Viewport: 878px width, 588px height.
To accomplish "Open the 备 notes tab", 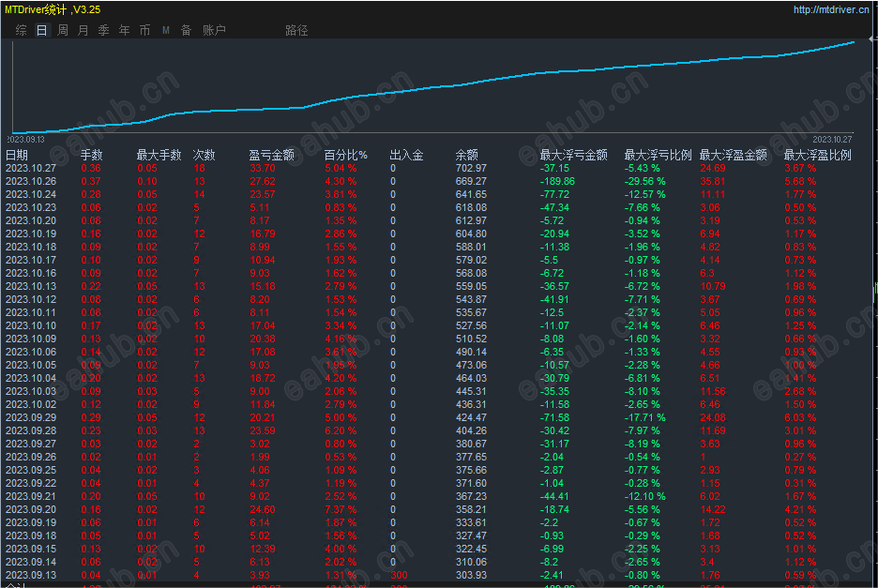I will (x=187, y=30).
